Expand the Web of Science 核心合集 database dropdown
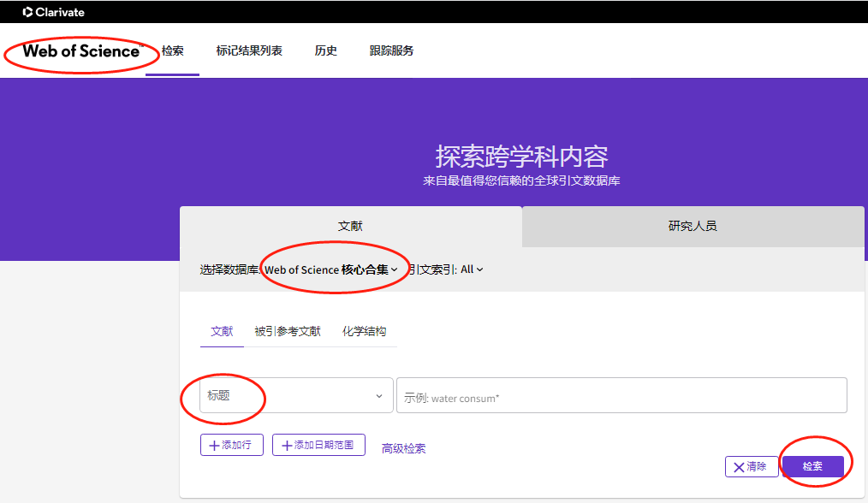Image resolution: width=868 pixels, height=503 pixels. pos(331,269)
